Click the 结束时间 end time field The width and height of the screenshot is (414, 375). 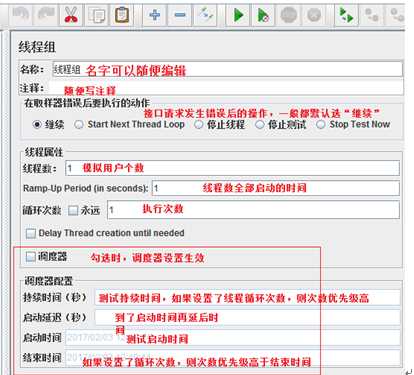pyautogui.click(x=233, y=358)
